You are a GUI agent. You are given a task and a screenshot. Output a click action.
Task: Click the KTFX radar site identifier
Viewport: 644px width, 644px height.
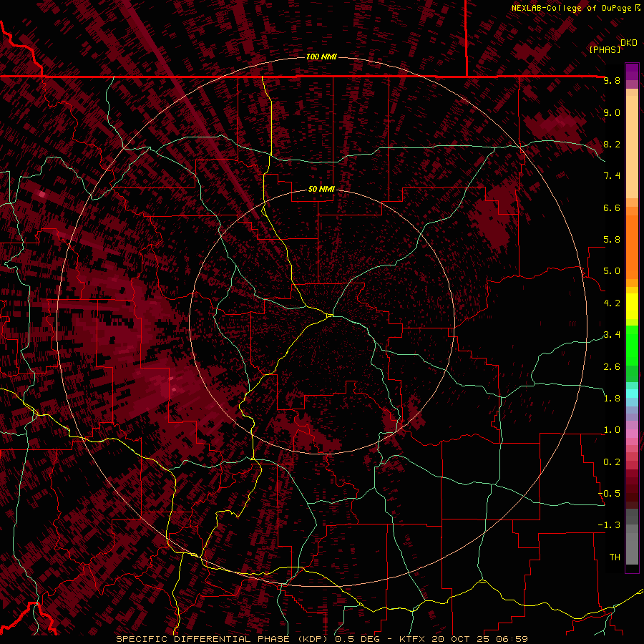[x=413, y=639]
